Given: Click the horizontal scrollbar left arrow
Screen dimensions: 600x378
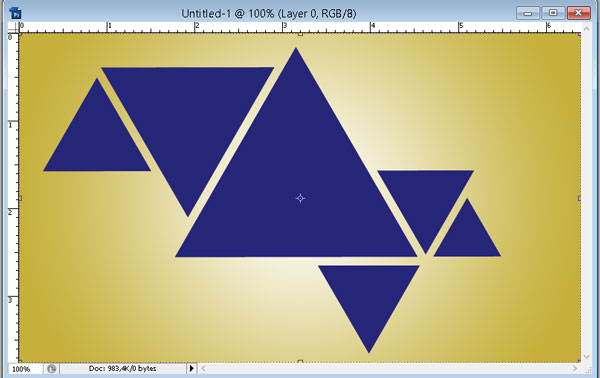Looking at the screenshot, I should (203, 369).
